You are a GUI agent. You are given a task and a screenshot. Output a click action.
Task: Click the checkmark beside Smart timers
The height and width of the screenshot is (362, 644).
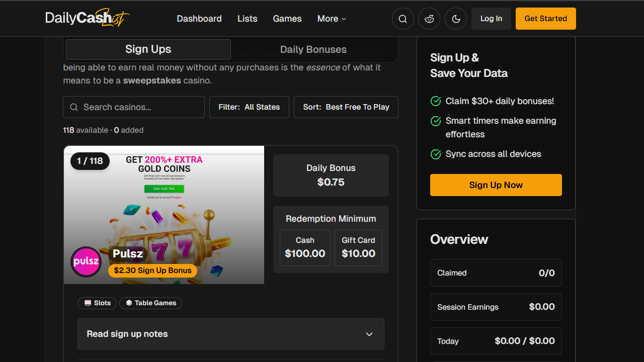coord(436,121)
